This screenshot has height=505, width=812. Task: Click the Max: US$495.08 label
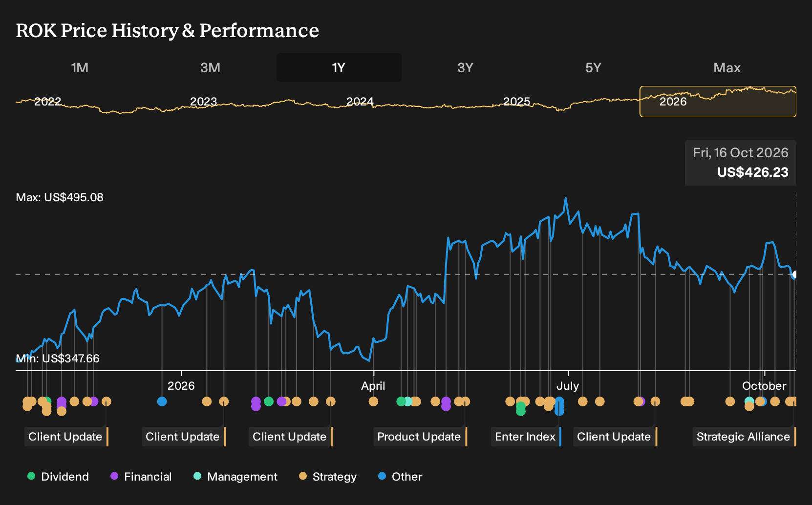(60, 197)
